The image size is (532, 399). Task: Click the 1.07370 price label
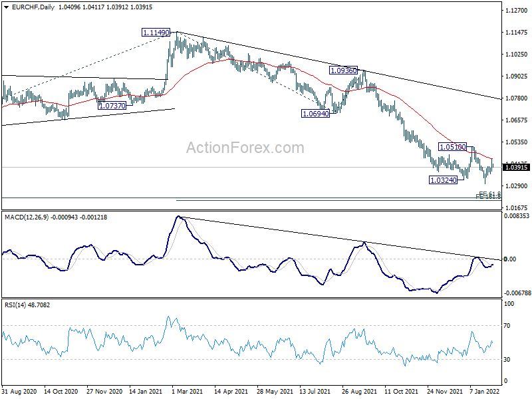tap(112, 106)
